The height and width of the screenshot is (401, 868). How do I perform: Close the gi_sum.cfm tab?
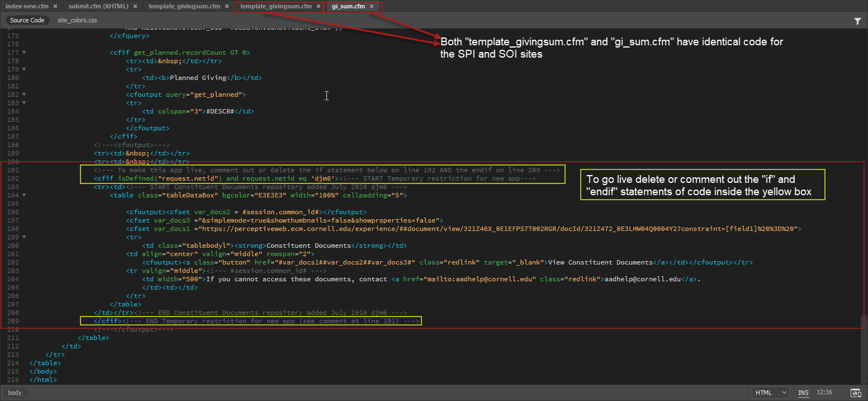(371, 6)
